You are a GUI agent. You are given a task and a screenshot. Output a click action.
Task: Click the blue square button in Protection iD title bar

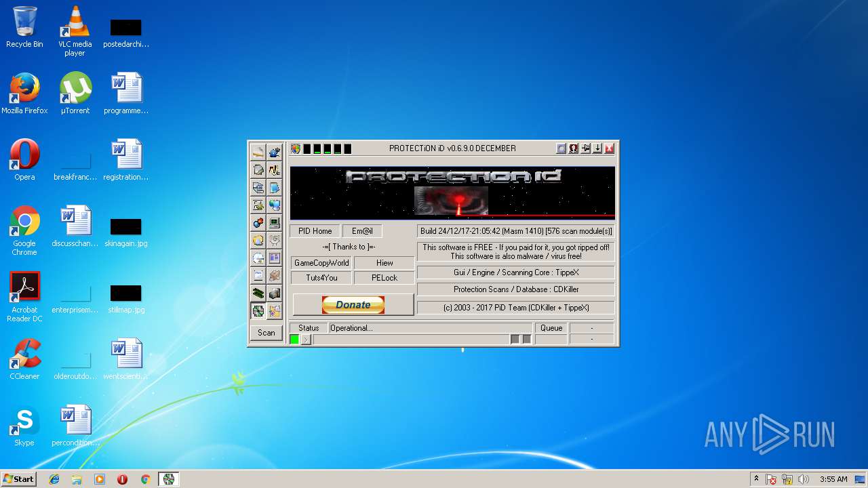[x=561, y=148]
